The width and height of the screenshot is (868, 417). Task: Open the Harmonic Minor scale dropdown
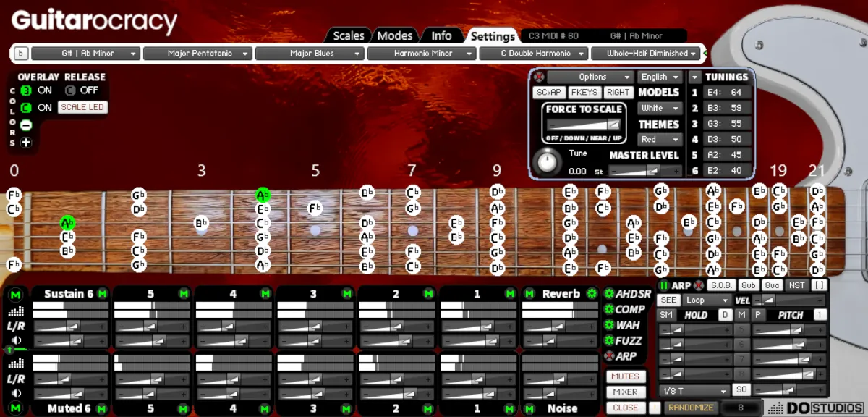(422, 54)
